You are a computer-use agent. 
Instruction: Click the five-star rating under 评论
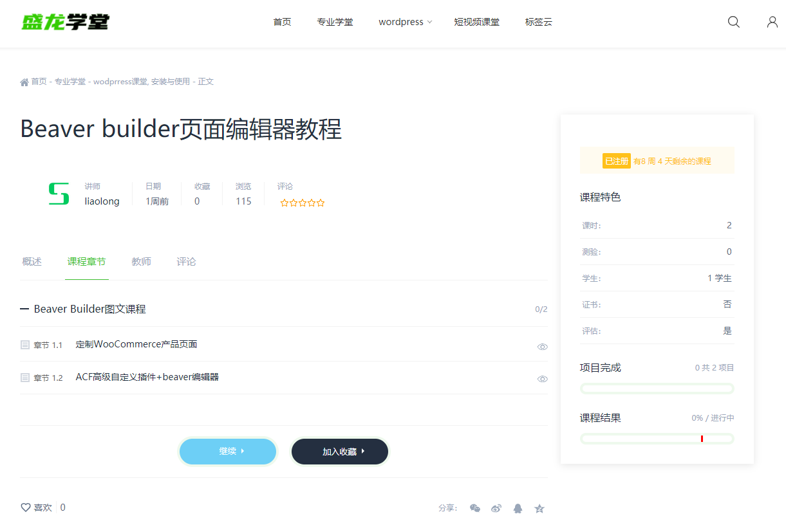click(x=303, y=203)
